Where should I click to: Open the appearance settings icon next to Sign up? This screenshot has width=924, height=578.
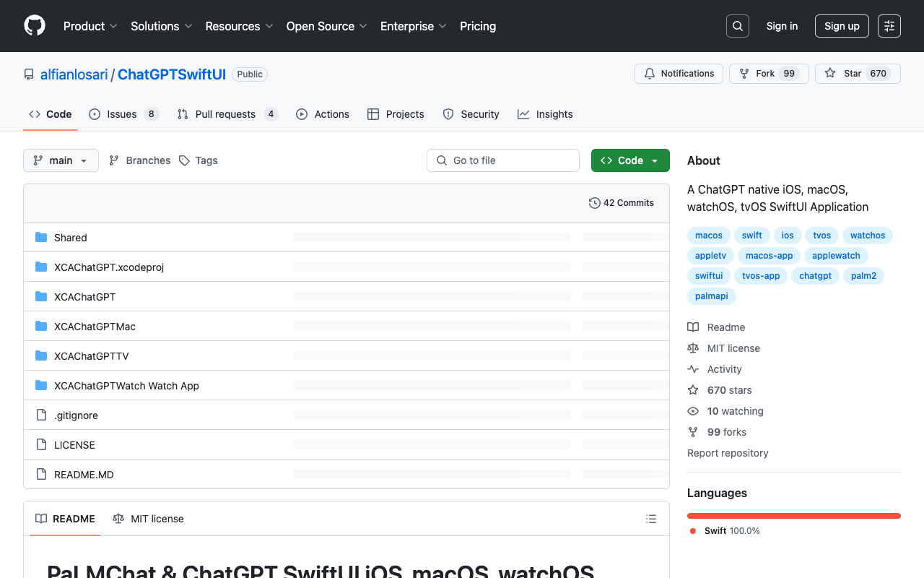889,26
